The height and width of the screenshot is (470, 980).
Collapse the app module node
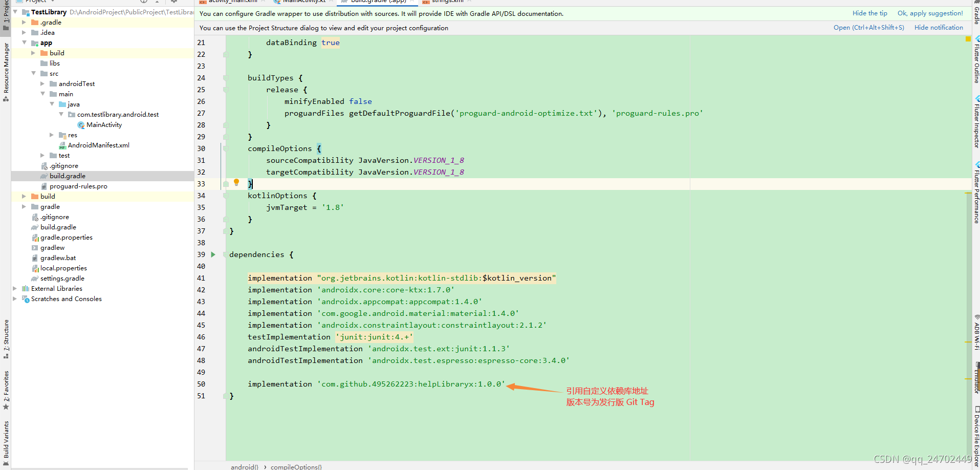coord(24,42)
